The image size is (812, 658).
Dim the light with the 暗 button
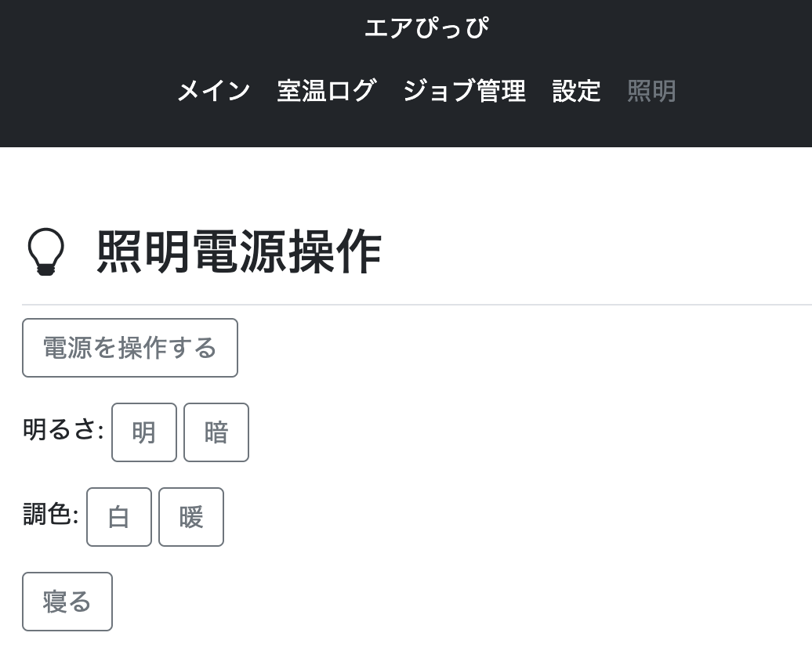(x=216, y=432)
